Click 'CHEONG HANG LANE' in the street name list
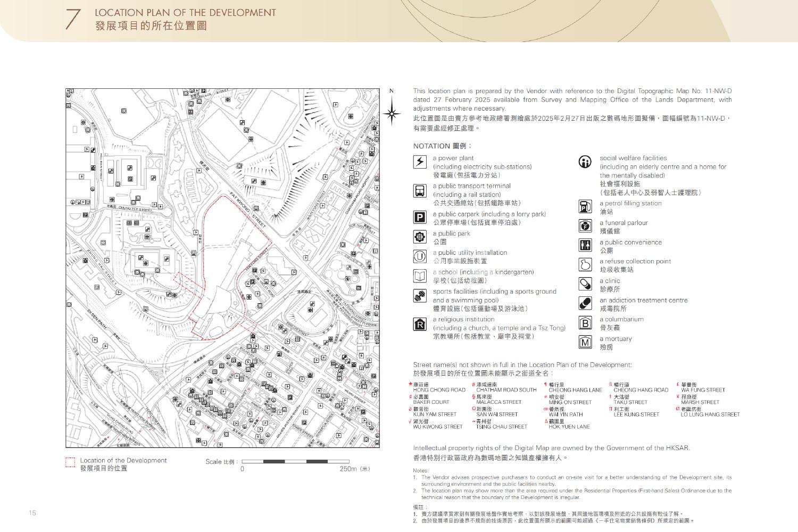The height and width of the screenshot is (532, 798). pos(576,390)
